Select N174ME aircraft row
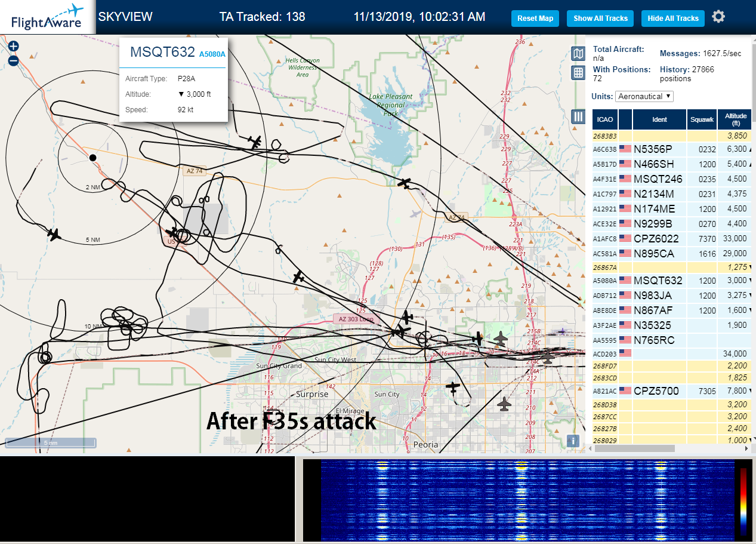The image size is (756, 544). point(672,208)
